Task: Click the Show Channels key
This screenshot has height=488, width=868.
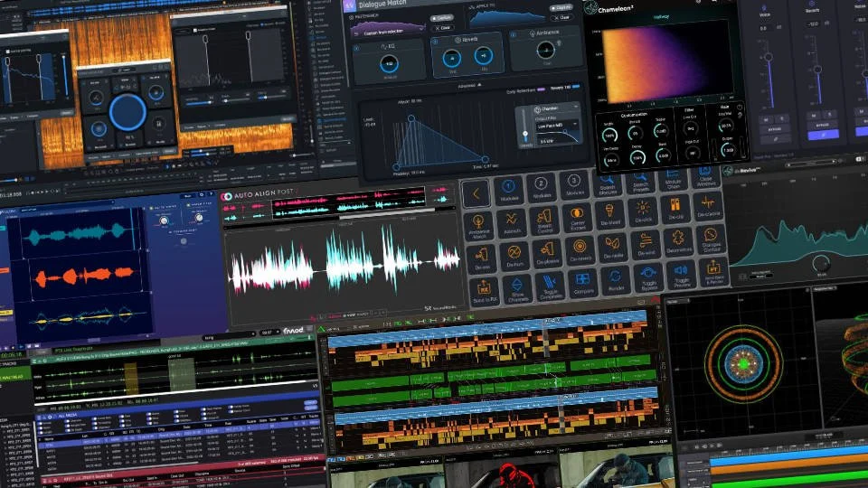Action: tap(517, 287)
